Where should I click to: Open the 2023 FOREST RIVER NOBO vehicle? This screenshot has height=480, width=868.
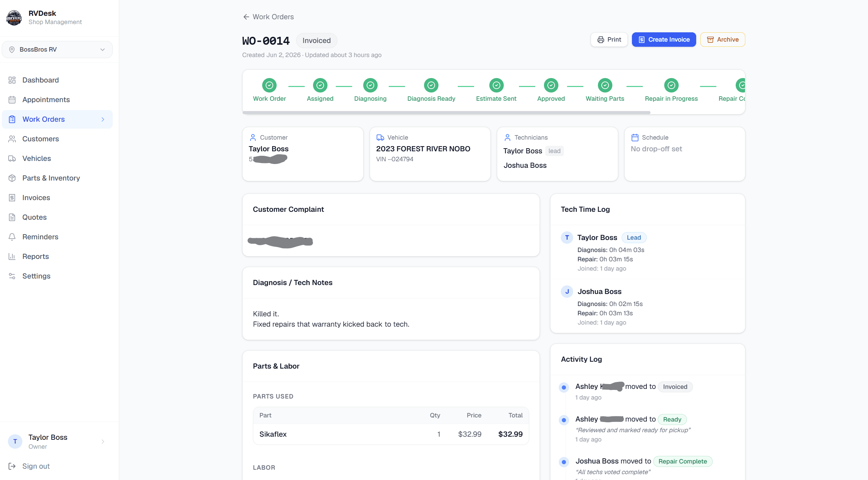423,149
